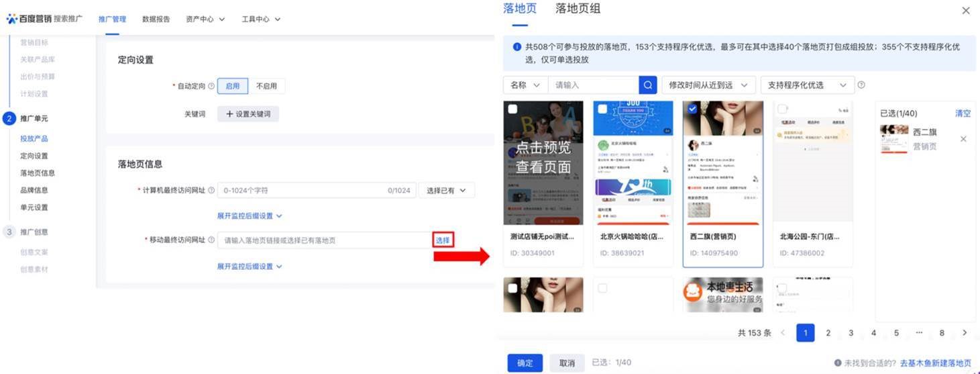Check the 北京火锅哈哈哈 landing page checkbox
This screenshot has width=980, height=374.
coord(602,109)
